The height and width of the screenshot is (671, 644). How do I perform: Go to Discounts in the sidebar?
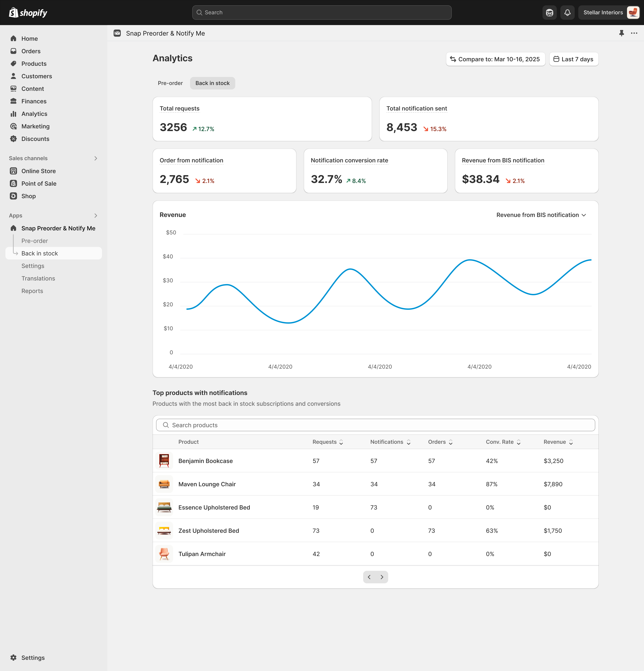click(x=35, y=139)
